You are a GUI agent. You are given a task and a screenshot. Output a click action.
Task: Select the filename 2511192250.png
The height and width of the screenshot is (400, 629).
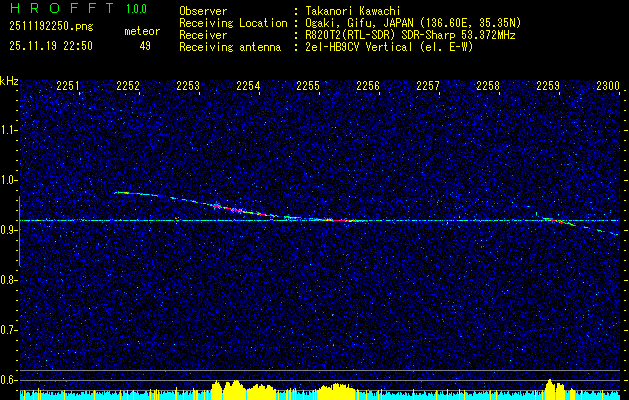(51, 27)
